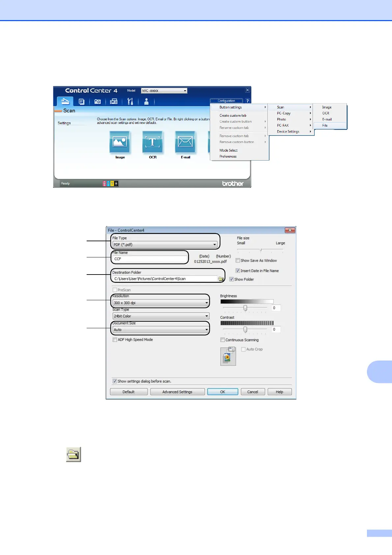Open the PC-FAX tab icon
392x555 pixels.
coord(114,102)
